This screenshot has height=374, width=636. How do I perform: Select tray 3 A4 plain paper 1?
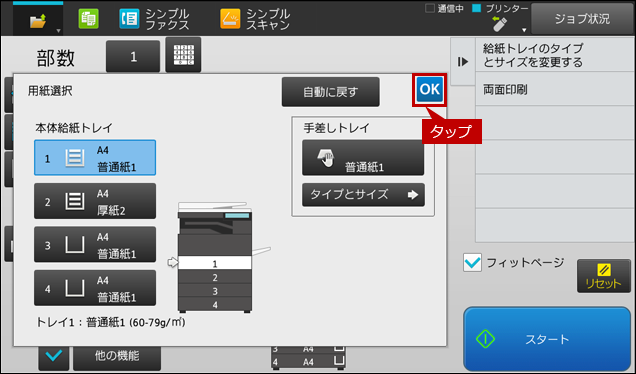click(x=95, y=245)
